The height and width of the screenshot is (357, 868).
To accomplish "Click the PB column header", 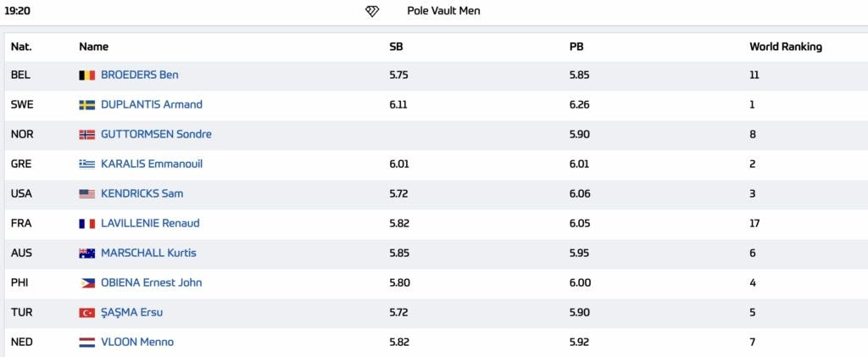I will coord(576,47).
